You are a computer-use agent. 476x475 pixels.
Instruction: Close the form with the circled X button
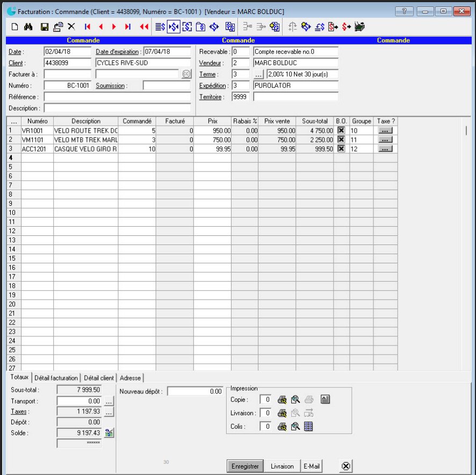(x=346, y=466)
